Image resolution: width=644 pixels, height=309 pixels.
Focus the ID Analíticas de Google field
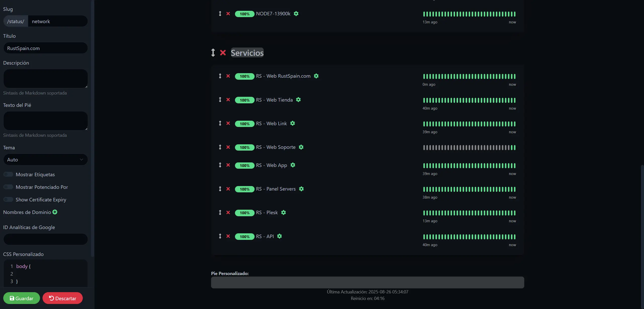coord(46,239)
